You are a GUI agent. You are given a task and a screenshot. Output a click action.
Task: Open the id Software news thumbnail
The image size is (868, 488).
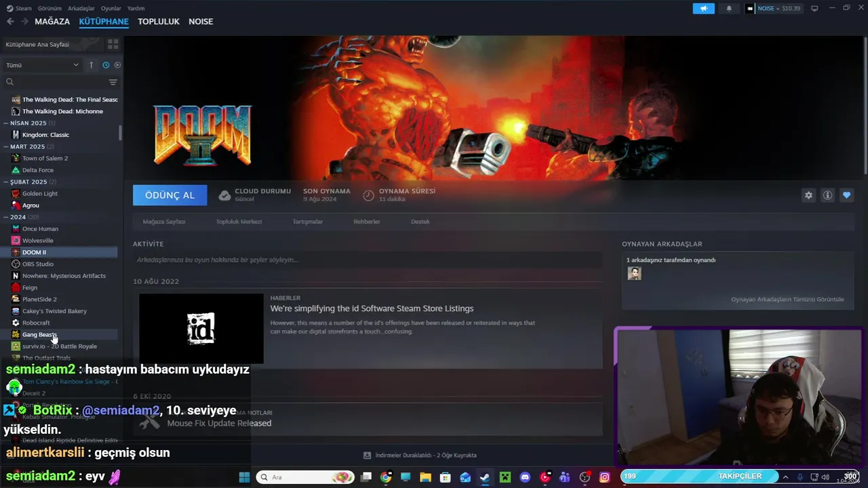pos(201,328)
